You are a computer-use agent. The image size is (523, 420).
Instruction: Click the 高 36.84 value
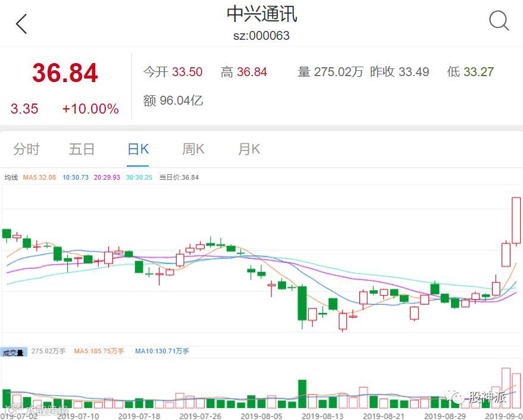tap(244, 72)
